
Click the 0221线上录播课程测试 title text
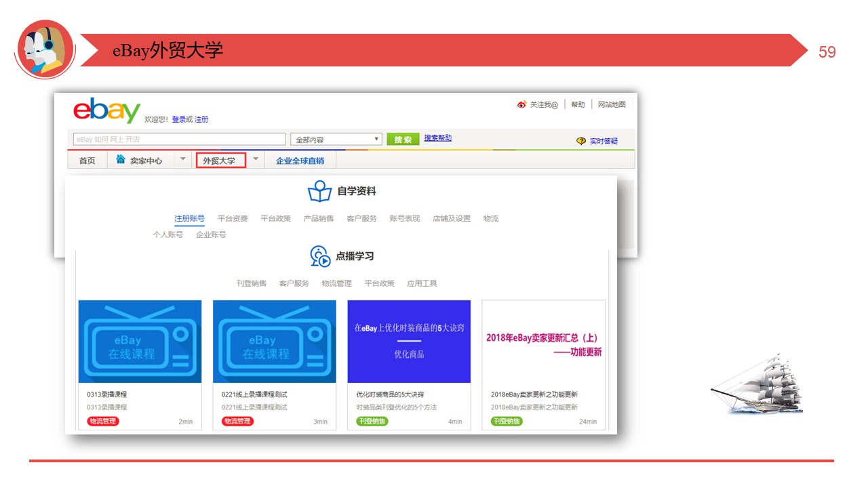[x=254, y=394]
